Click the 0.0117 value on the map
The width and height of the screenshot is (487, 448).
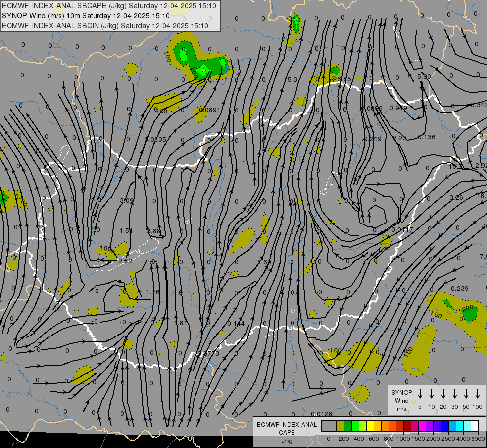point(402,230)
